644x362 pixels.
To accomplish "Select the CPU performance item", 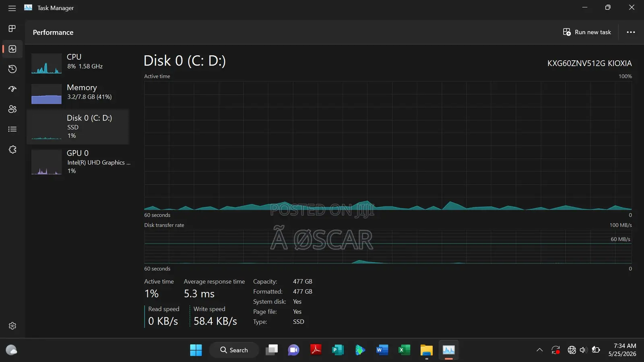I will coord(78,64).
